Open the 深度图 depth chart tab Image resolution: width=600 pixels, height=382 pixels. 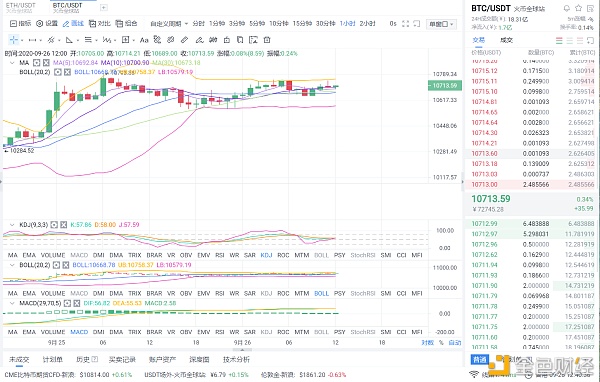(x=199, y=359)
